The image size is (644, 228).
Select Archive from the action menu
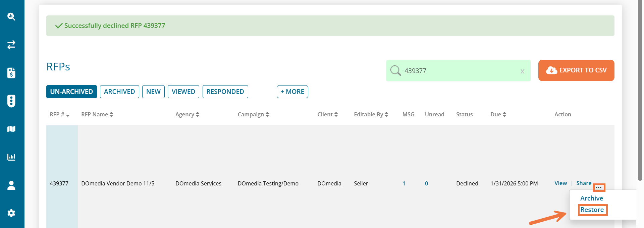[x=592, y=198]
